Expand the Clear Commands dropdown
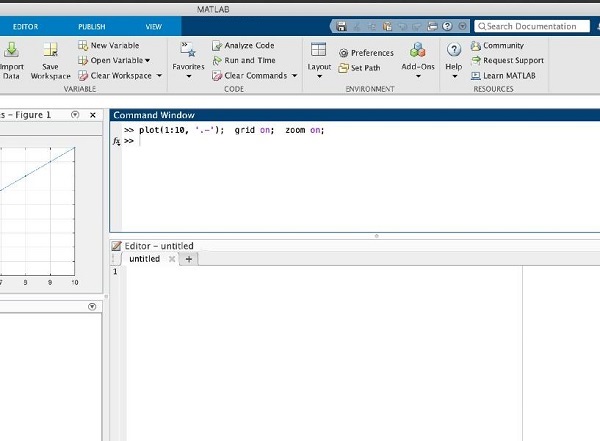Viewport: 600px width, 441px height. (293, 75)
